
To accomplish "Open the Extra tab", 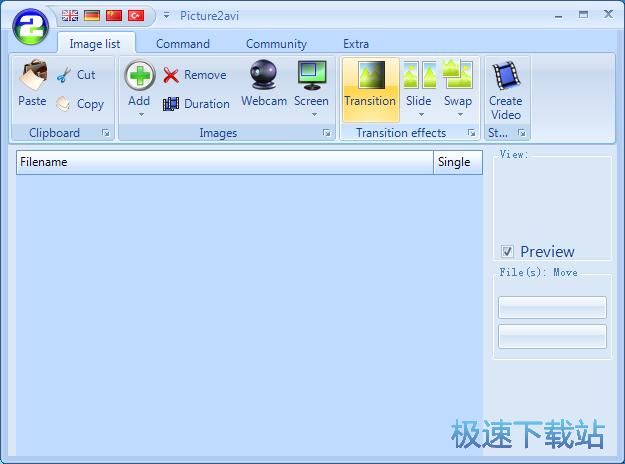I will (356, 43).
